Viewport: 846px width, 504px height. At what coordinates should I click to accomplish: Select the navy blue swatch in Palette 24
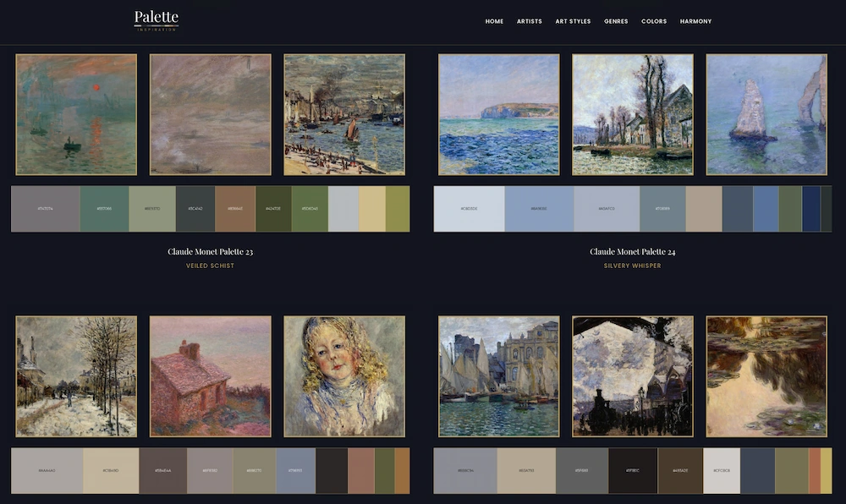[x=811, y=209]
